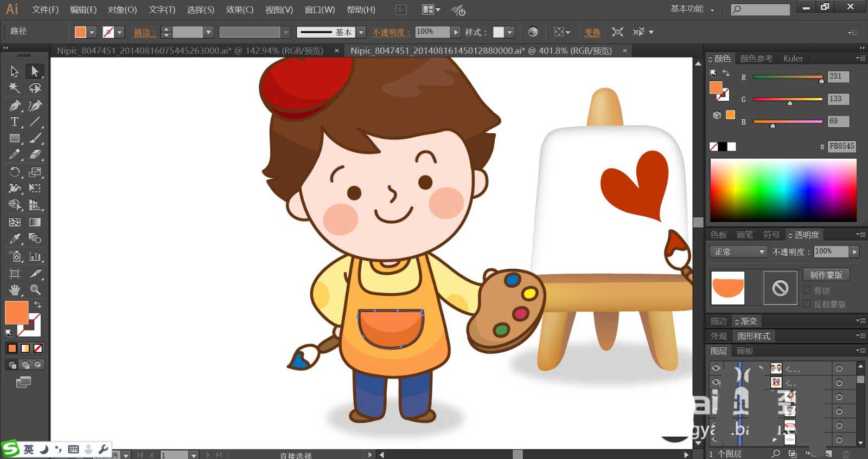Choose the Blend tool

35,238
